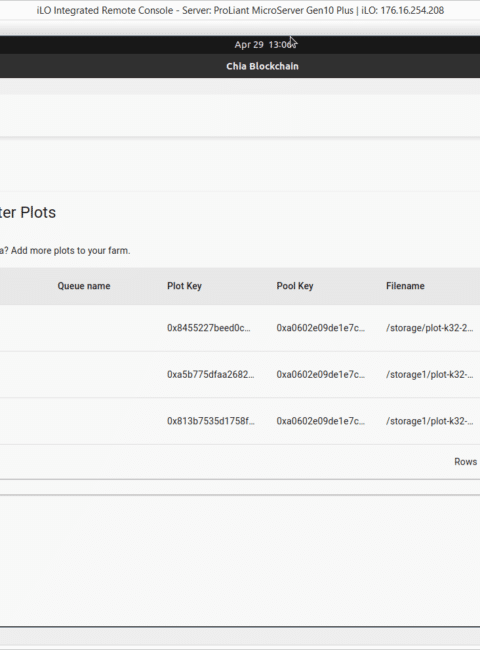Select filename /storage/plot-k32-2...
This screenshot has height=650, width=480.
tap(429, 328)
